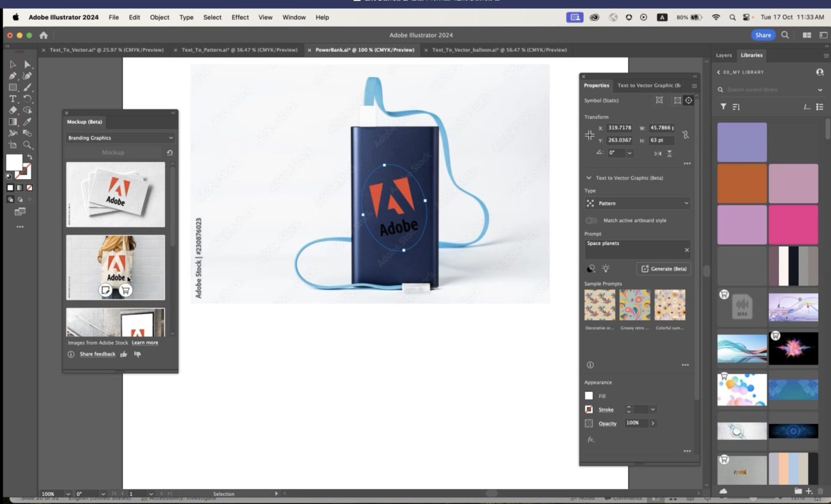Click the swap fill and stroke arrow
The height and width of the screenshot is (504, 831).
(30, 157)
